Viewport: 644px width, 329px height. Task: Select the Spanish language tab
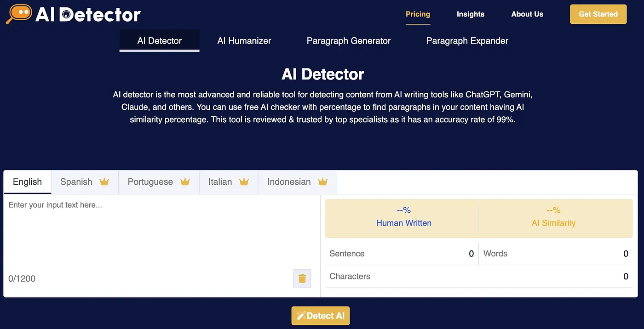[85, 182]
